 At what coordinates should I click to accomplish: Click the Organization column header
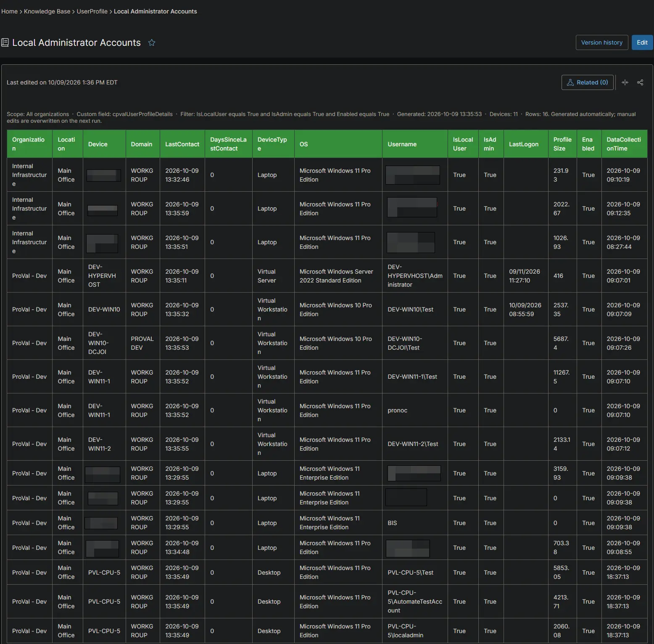pos(29,144)
